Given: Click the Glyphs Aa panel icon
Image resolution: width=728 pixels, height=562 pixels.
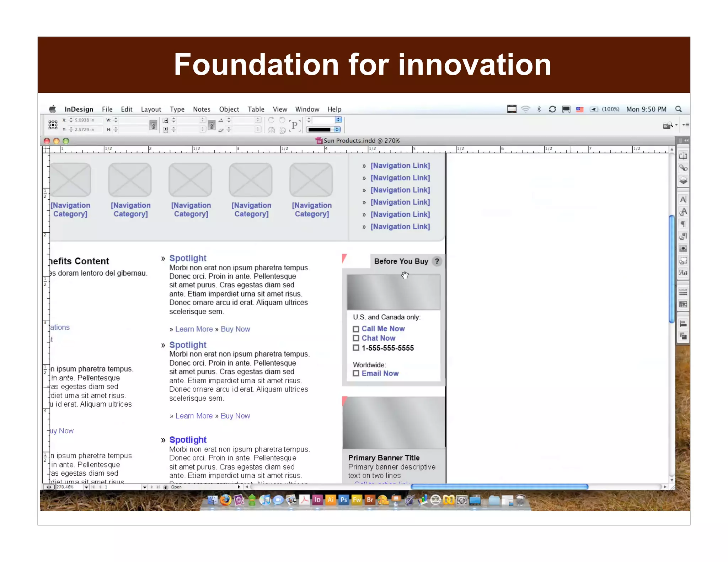Looking at the screenshot, I should (683, 273).
